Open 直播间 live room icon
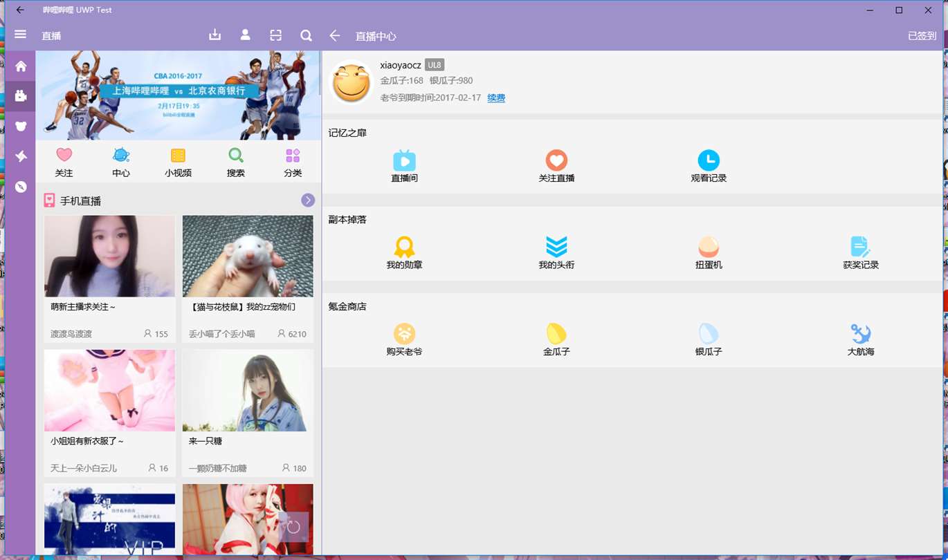 pos(404,167)
